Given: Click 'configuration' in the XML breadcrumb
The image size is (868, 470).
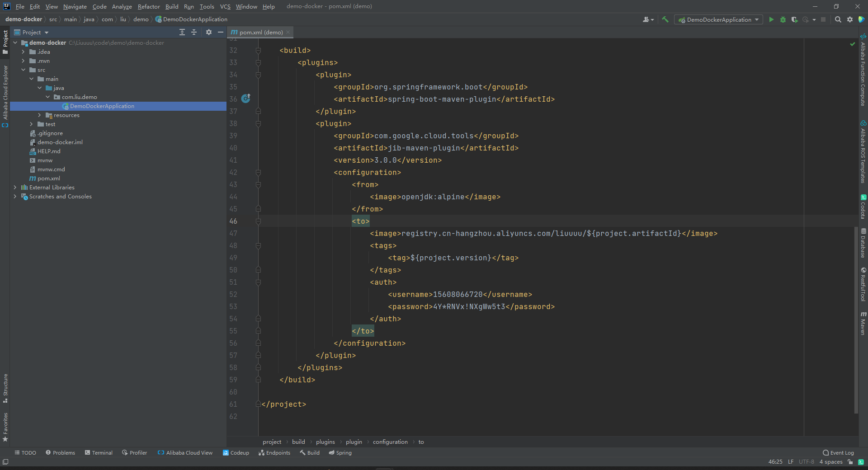Looking at the screenshot, I should [x=390, y=442].
